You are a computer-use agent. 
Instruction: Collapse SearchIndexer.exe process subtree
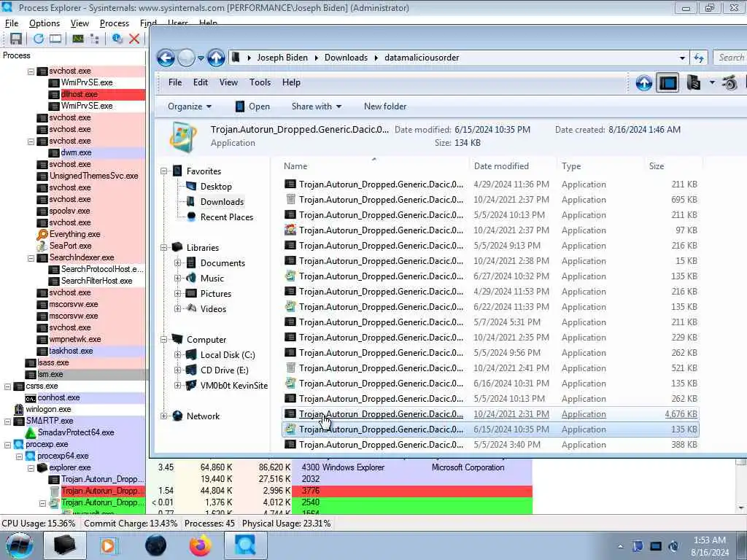[31, 257]
